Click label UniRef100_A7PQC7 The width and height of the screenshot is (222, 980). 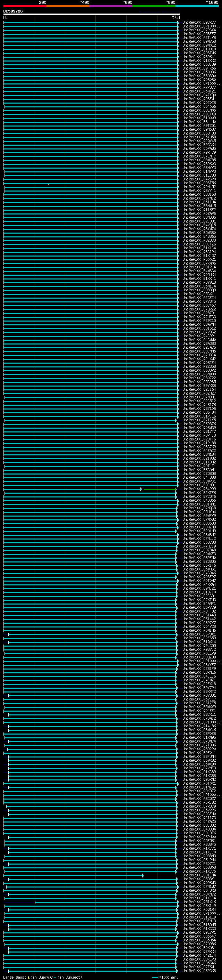click(199, 88)
